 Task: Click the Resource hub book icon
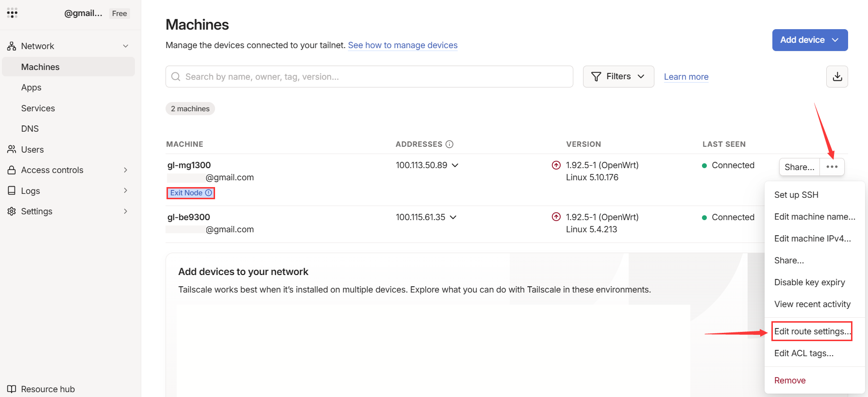click(x=12, y=389)
